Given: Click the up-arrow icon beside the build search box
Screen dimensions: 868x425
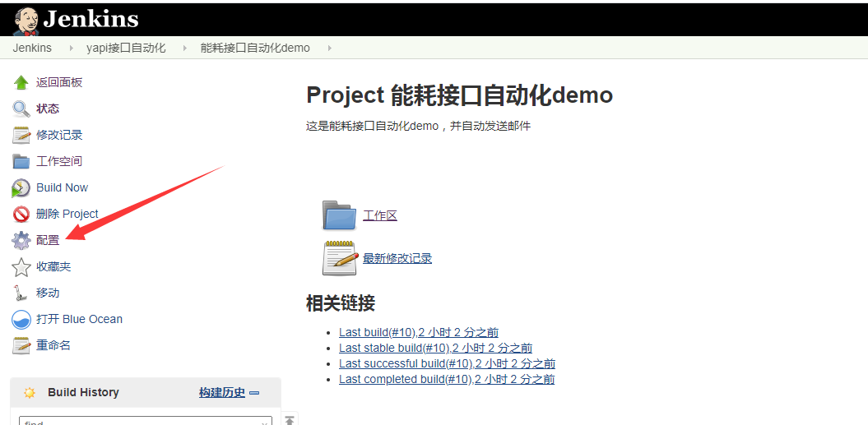Looking at the screenshot, I should tap(290, 419).
